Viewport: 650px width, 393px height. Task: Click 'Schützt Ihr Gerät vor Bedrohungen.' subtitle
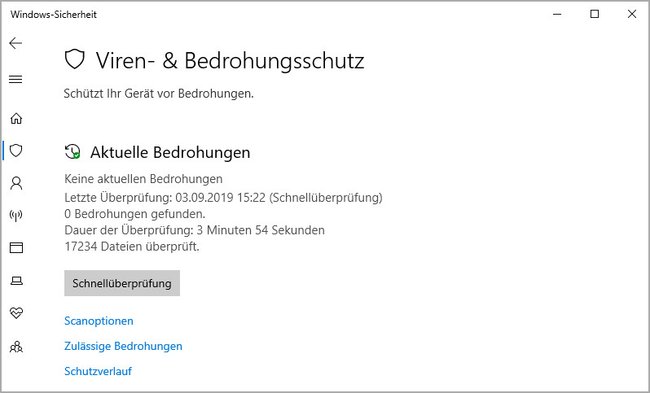pos(158,94)
